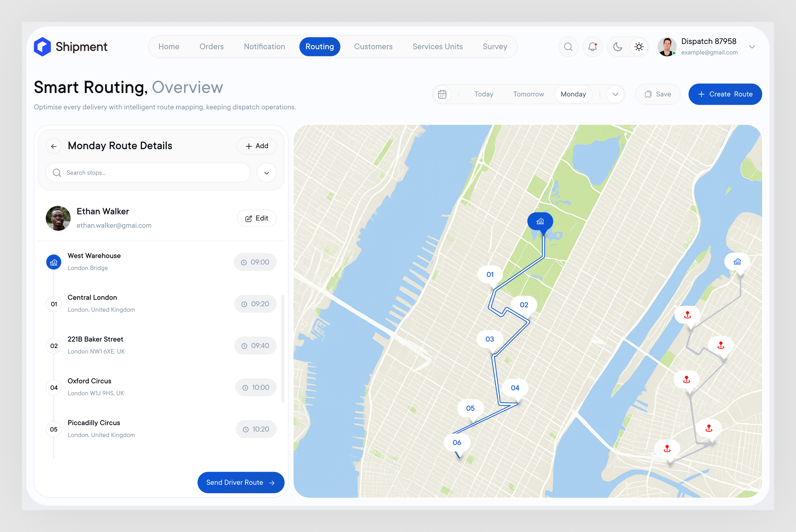The image size is (796, 532).
Task: Expand the account dropdown for Dispatch 87958
Action: [752, 46]
